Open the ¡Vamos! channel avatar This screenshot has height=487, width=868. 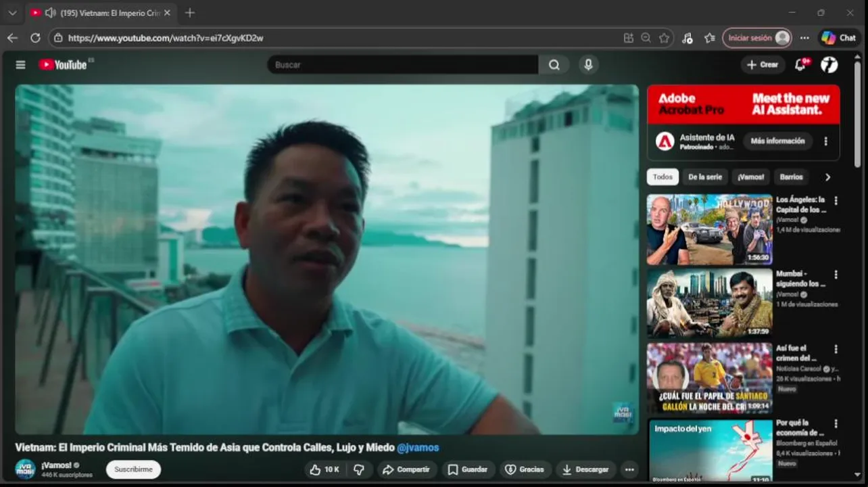[25, 469]
